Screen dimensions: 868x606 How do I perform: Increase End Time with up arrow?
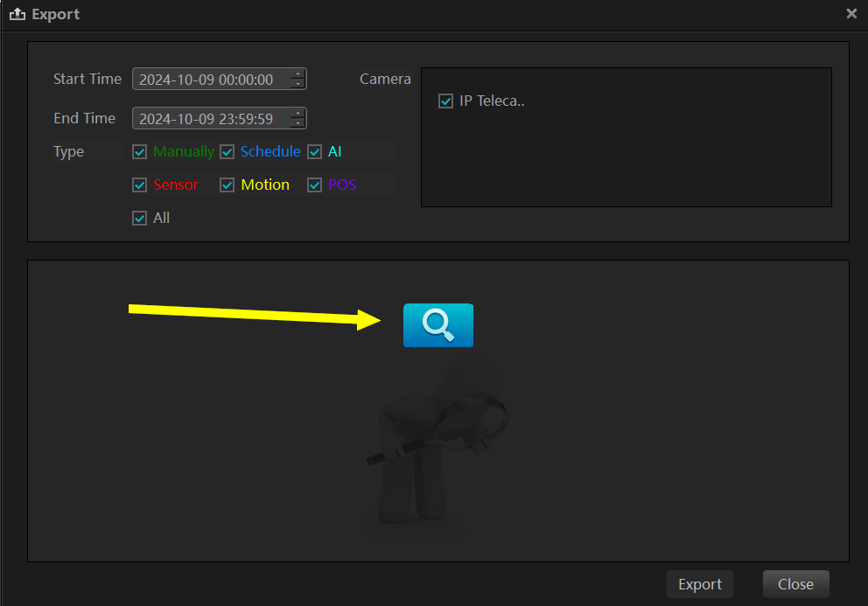point(297,113)
